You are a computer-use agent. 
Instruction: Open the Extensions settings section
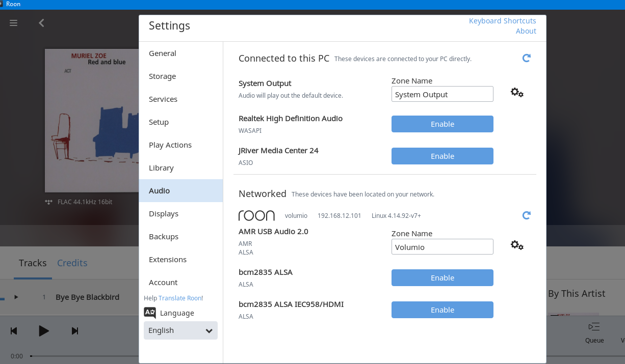[x=180, y=260]
